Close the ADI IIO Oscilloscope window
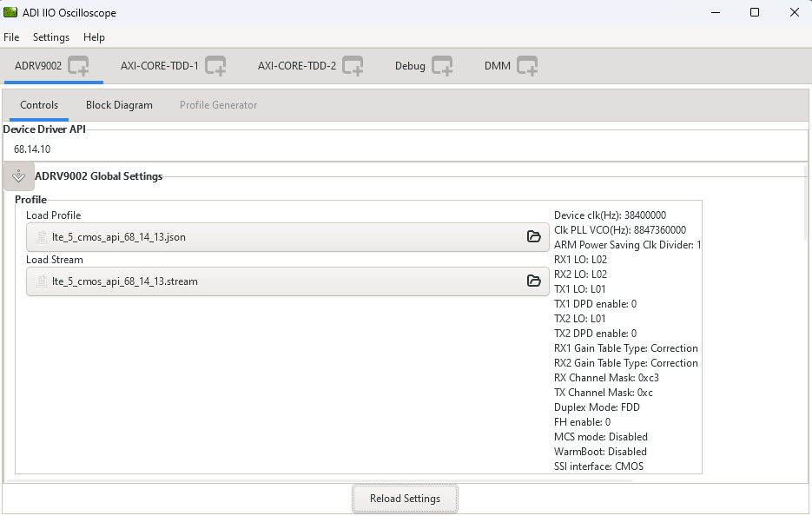Image resolution: width=812 pixels, height=516 pixels. point(795,12)
